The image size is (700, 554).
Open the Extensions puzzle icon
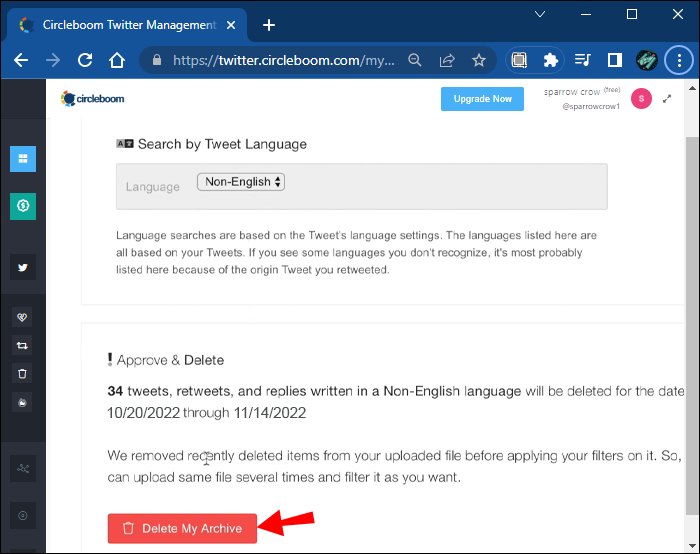[550, 60]
